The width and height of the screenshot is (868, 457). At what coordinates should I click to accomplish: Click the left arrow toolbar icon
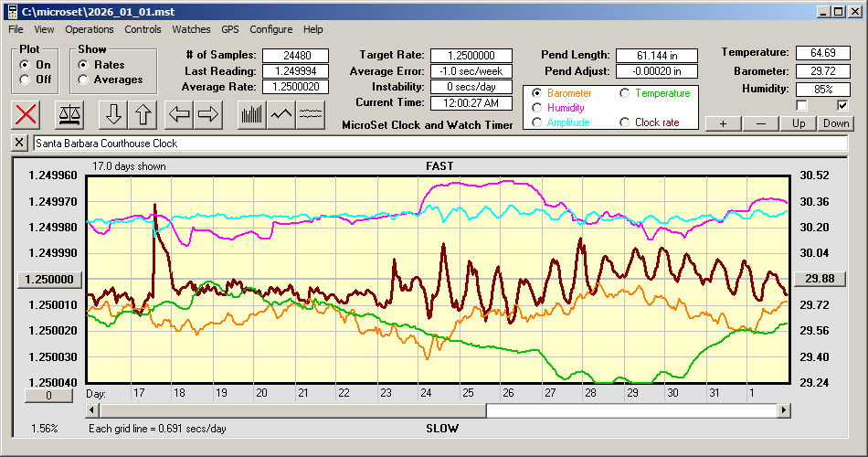[x=179, y=114]
